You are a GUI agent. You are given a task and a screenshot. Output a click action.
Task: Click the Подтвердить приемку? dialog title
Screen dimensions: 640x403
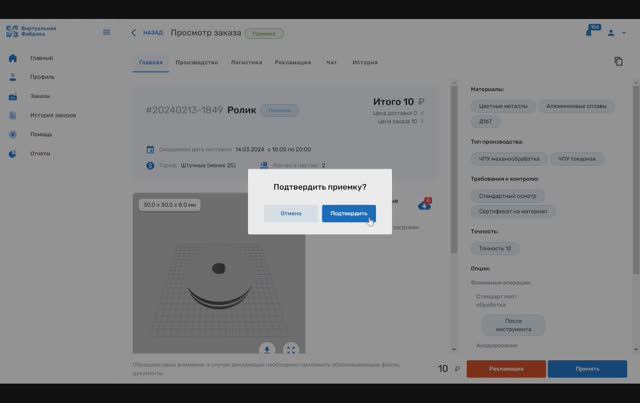[320, 187]
